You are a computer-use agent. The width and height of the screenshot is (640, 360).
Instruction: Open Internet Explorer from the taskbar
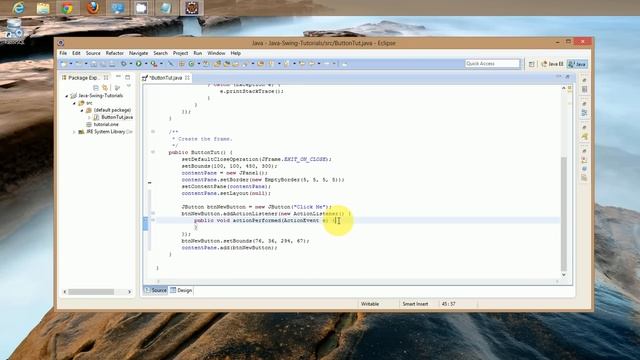18,8
